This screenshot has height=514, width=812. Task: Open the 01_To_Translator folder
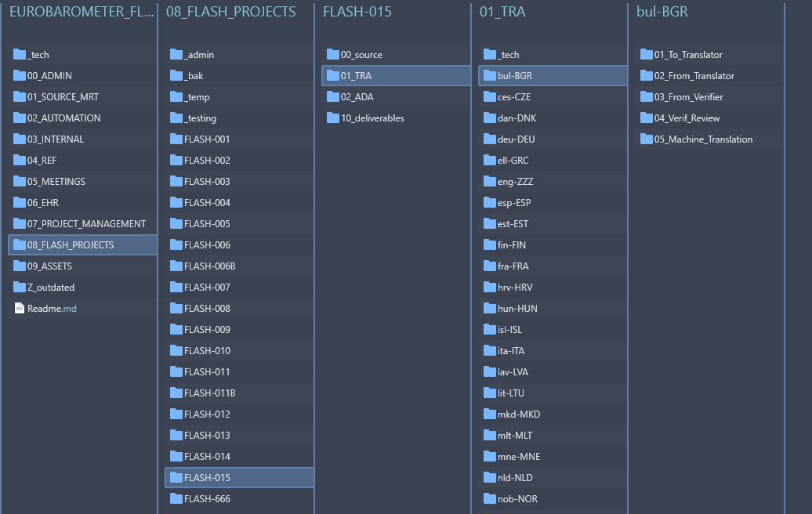coord(709,54)
